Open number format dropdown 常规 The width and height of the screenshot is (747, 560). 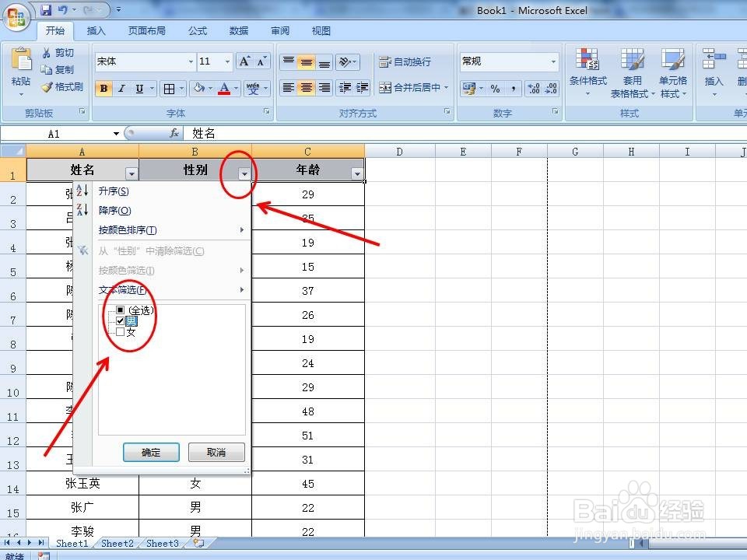pos(553,61)
